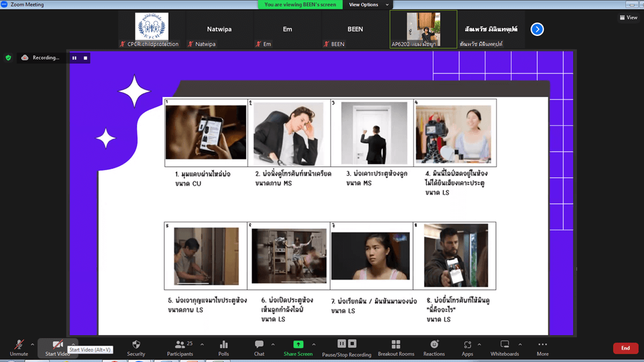The height and width of the screenshot is (362, 644).
Task: Click the red End button
Action: click(625, 348)
